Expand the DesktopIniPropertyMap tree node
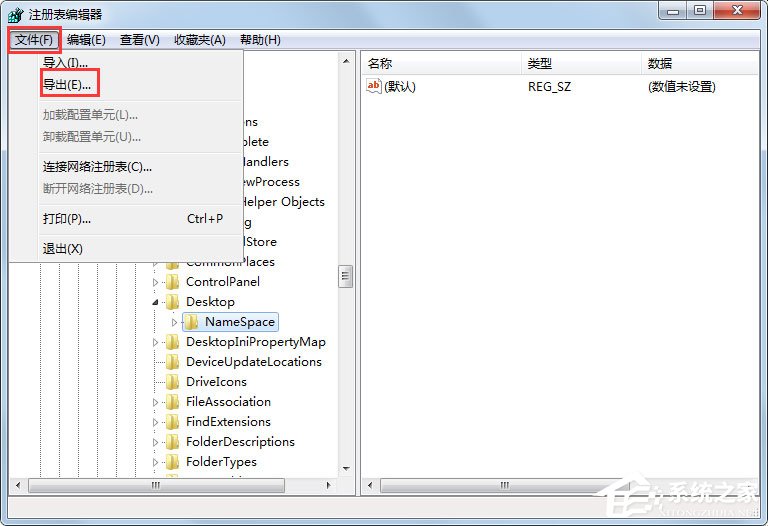Screen dimensions: 768x526 pos(155,342)
